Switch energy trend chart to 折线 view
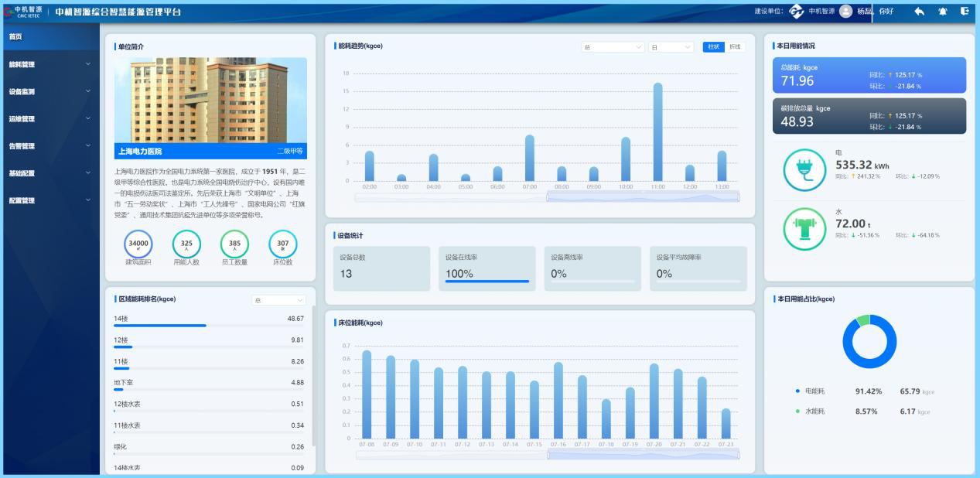This screenshot has width=980, height=478. tap(735, 46)
